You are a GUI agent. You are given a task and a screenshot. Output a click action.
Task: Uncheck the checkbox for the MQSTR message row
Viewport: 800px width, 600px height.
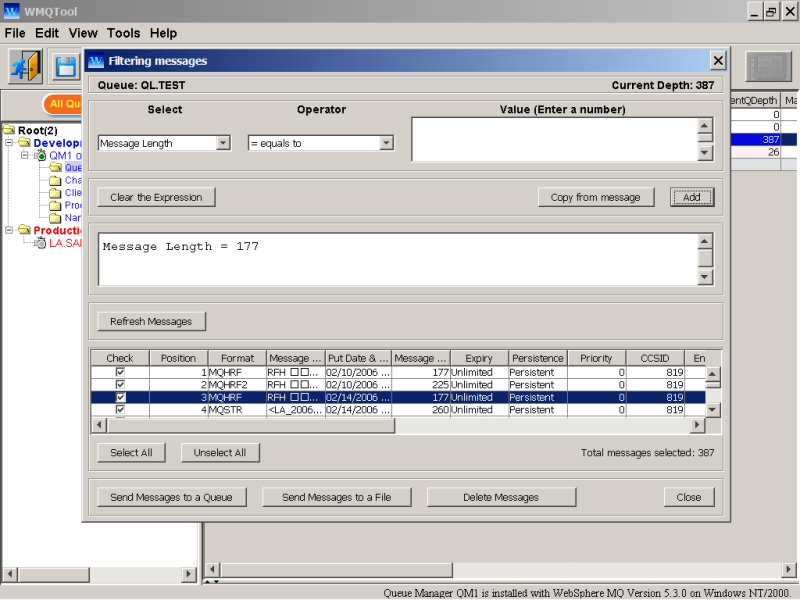(120, 410)
